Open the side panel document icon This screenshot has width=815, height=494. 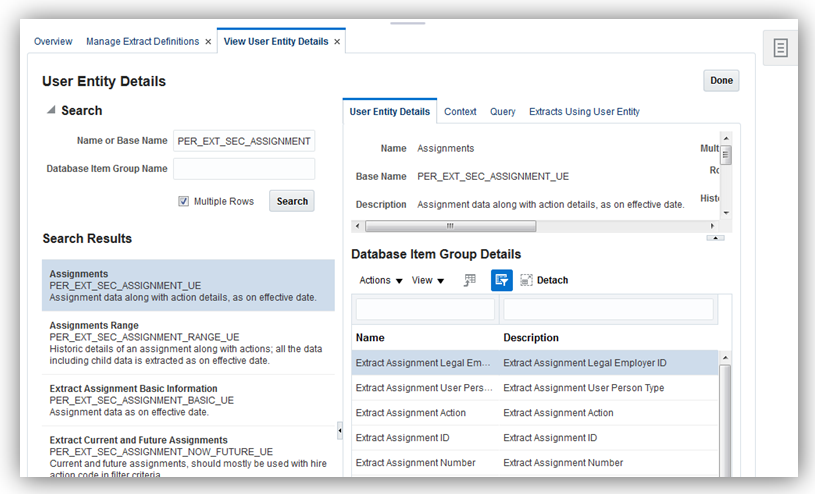780,48
